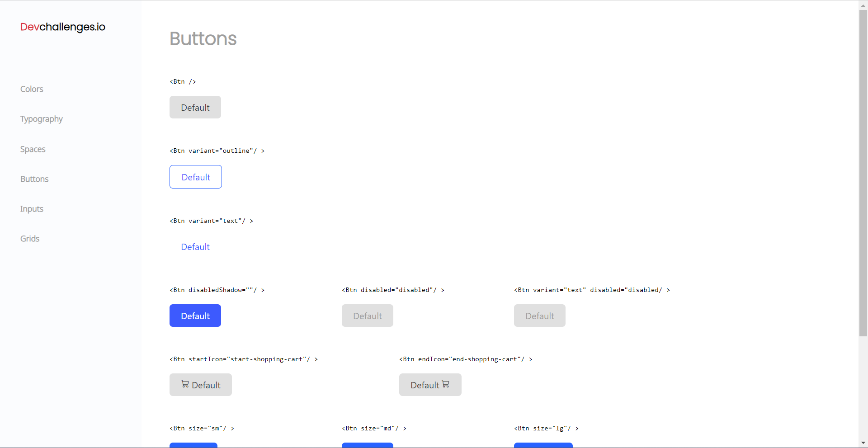Viewport: 868px width, 448px height.
Task: Click the disabled Default button
Action: 367,316
